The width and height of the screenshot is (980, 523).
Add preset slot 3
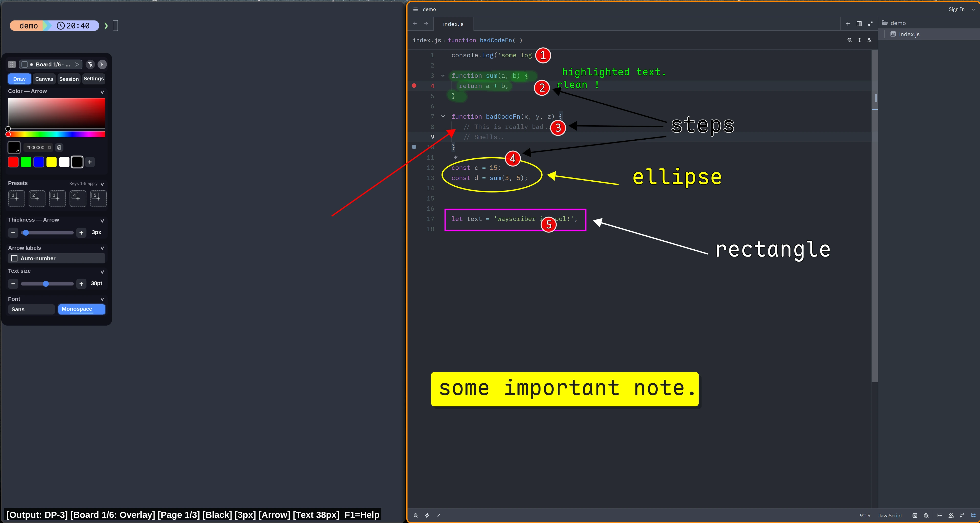tap(58, 198)
